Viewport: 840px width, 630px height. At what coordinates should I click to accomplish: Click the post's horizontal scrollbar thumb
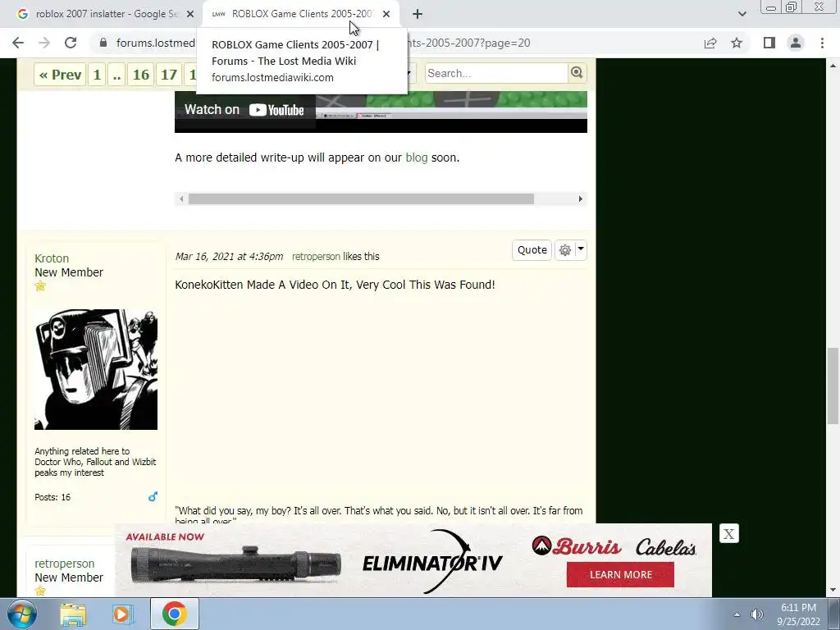tap(361, 199)
